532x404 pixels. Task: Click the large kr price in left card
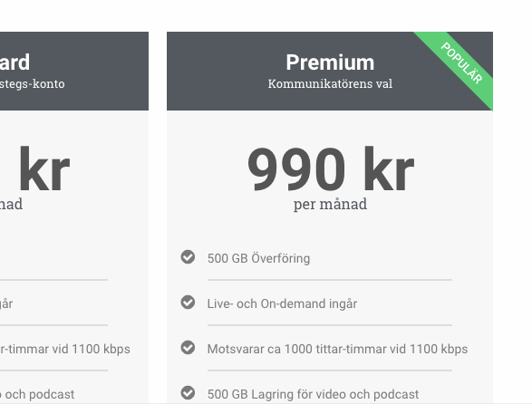[x=44, y=168]
